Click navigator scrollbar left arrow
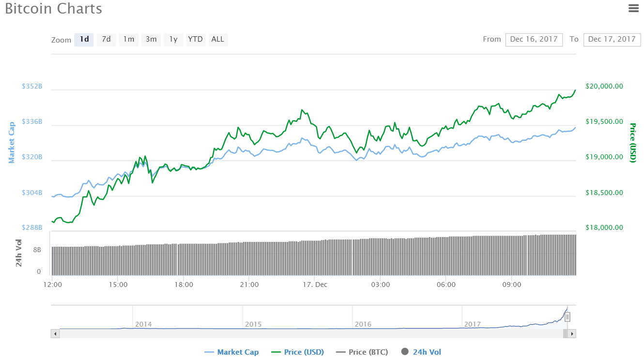 pyautogui.click(x=55, y=333)
